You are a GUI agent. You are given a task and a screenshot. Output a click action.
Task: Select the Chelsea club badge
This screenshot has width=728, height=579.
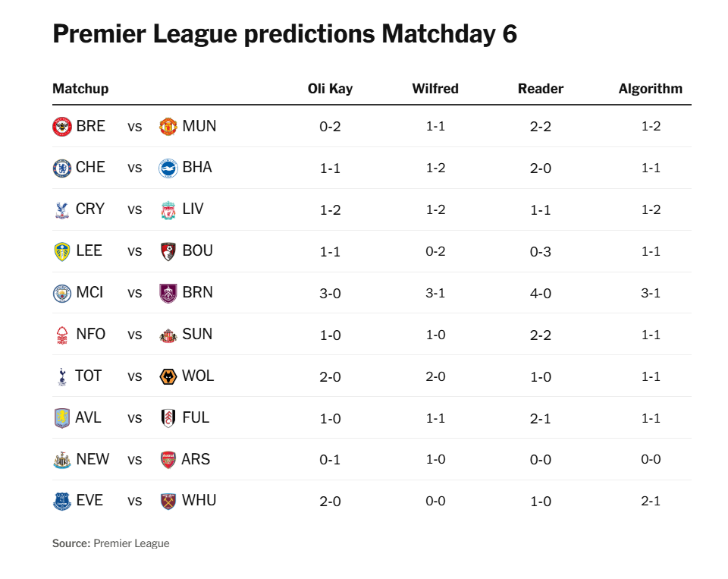62,168
